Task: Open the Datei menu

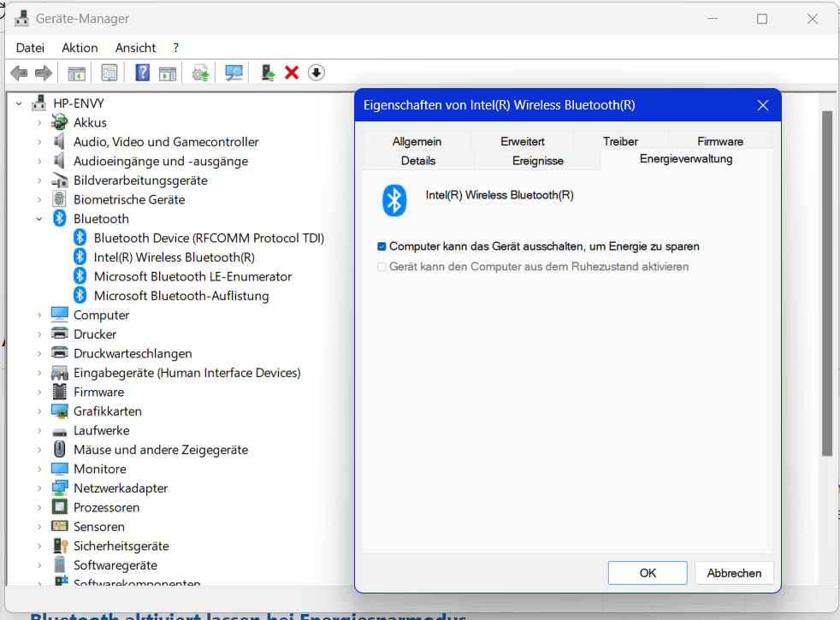Action: point(30,48)
